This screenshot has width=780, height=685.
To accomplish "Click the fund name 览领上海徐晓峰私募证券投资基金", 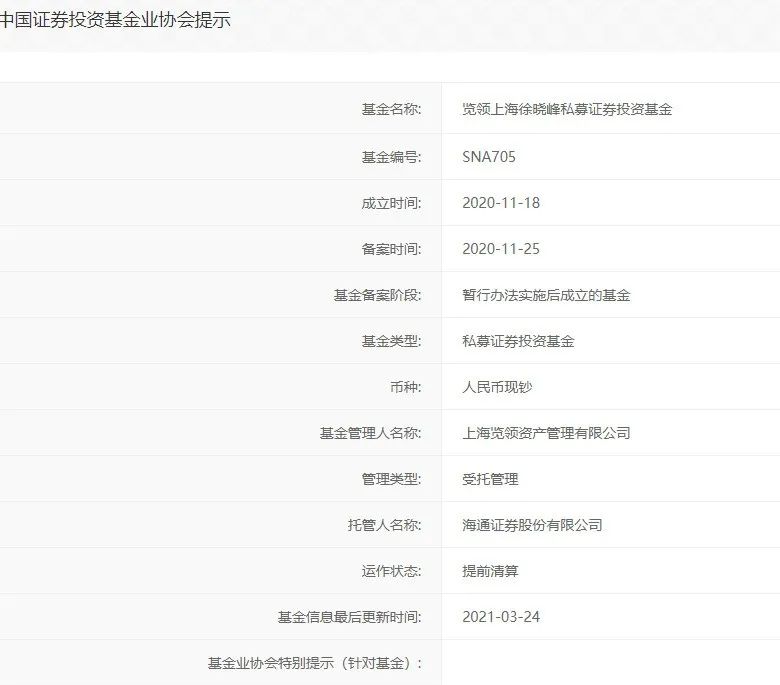I will tap(567, 109).
